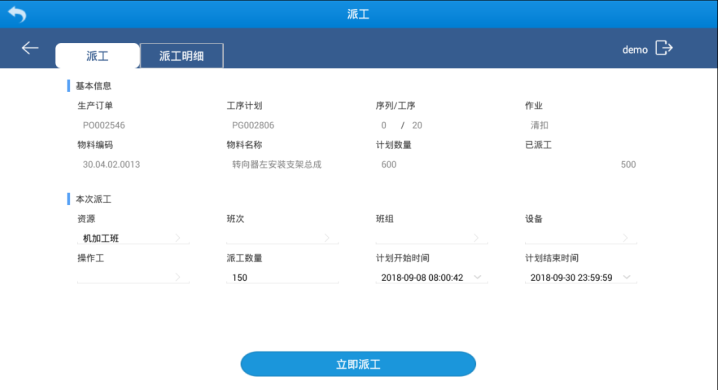The width and height of the screenshot is (718, 390).
Task: Switch to the 派工明细 tab
Action: coord(182,56)
